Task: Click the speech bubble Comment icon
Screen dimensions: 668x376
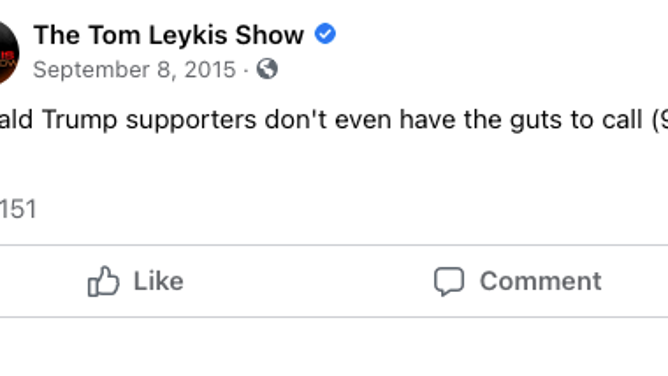Action: [x=449, y=281]
